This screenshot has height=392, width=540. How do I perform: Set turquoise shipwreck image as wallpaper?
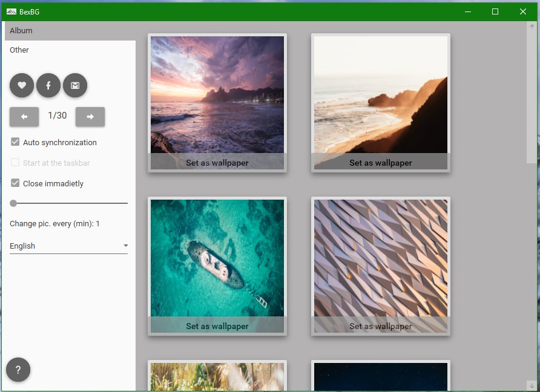click(x=217, y=326)
